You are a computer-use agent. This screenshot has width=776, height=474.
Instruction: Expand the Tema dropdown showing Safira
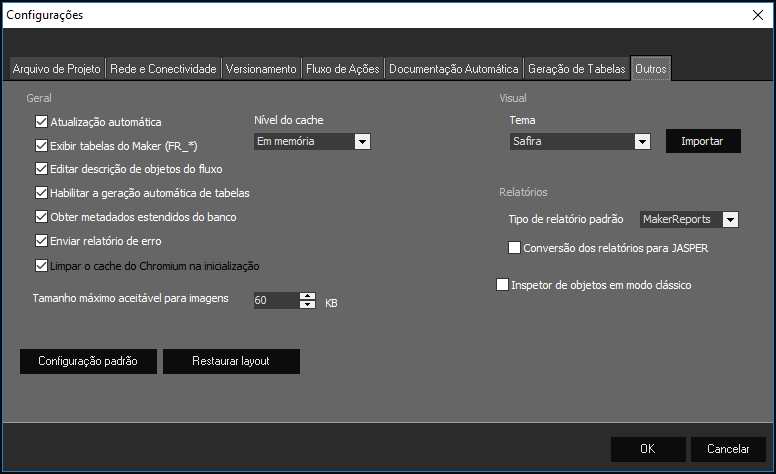click(642, 142)
